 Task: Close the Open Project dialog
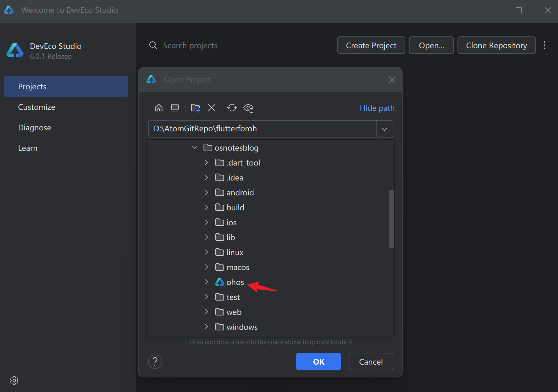(392, 80)
